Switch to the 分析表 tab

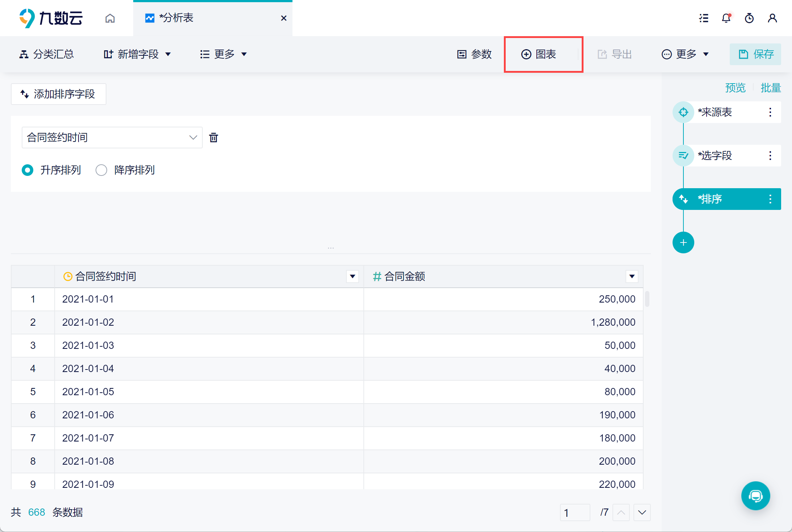tap(176, 18)
